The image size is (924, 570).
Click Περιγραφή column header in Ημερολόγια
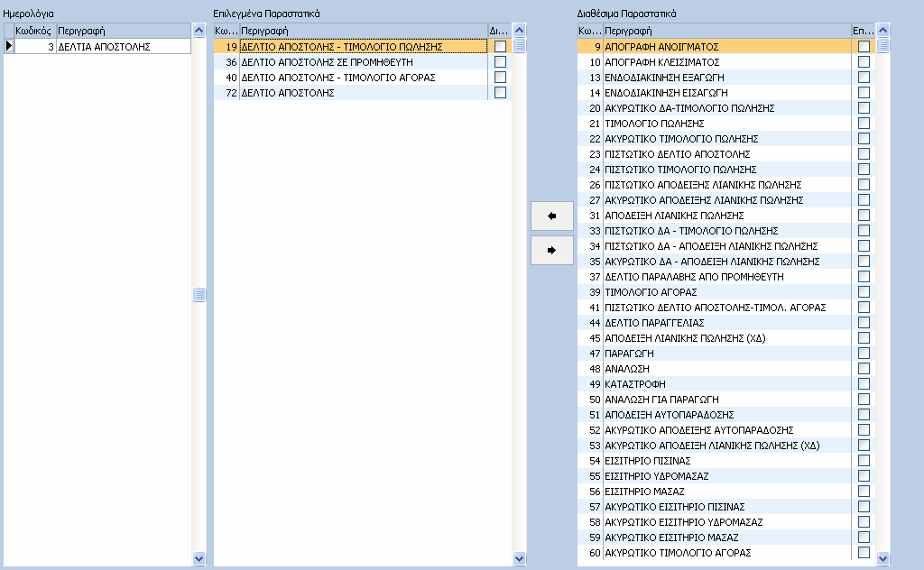tap(124, 30)
